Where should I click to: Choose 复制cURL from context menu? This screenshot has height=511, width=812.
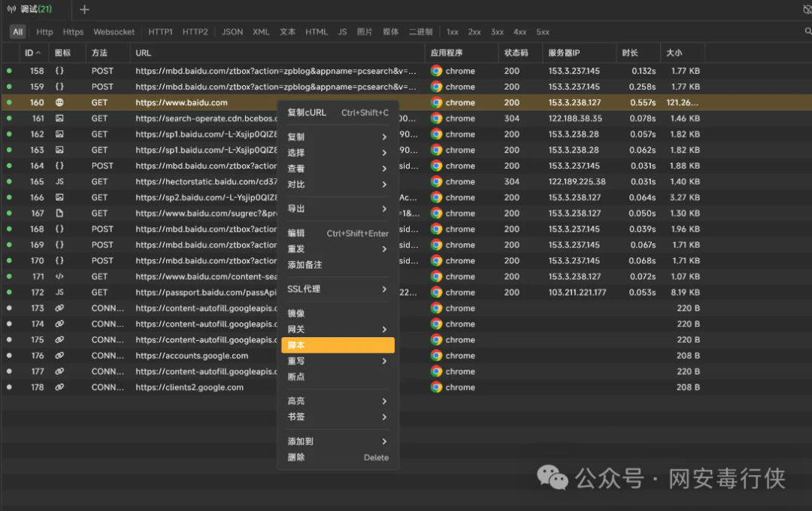(338, 112)
